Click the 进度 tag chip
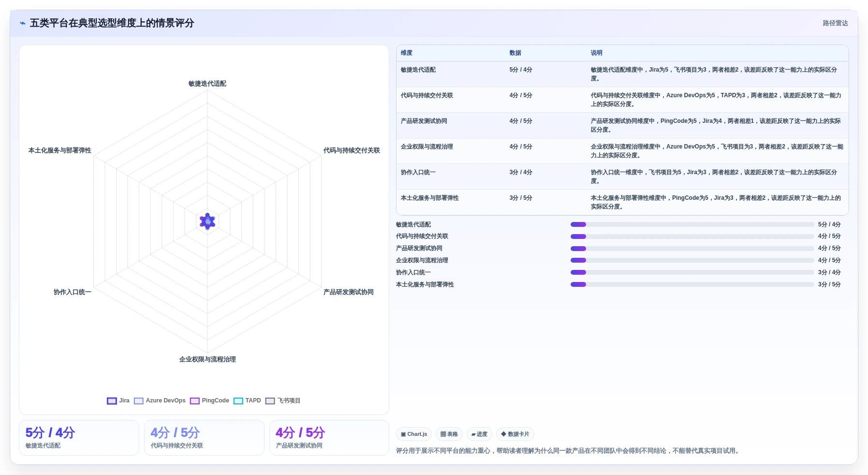The width and height of the screenshot is (868, 475). pos(479,434)
